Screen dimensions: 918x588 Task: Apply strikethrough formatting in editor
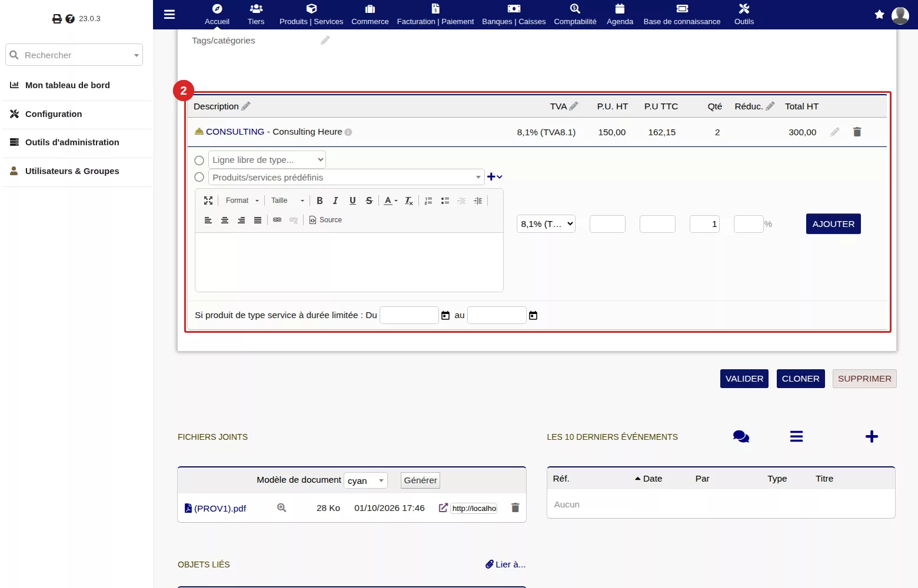pos(369,201)
